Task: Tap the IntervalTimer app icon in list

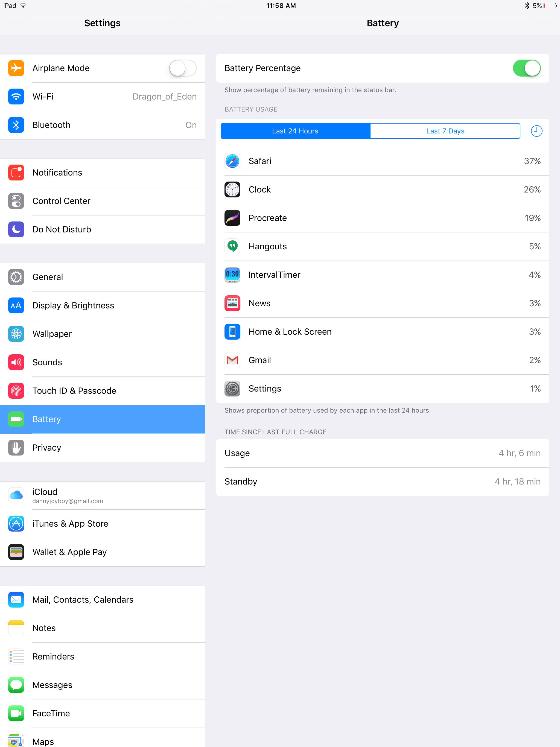Action: click(233, 275)
